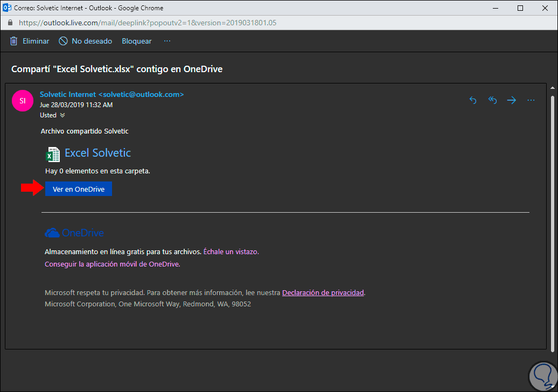Image resolution: width=558 pixels, height=392 pixels.
Task: Open more actions ellipsis in message header
Action: 531,100
